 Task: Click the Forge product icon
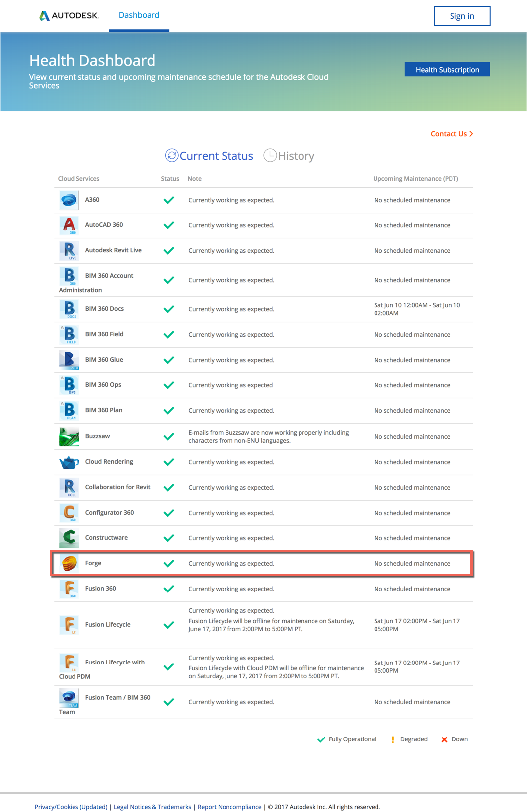pyautogui.click(x=70, y=563)
